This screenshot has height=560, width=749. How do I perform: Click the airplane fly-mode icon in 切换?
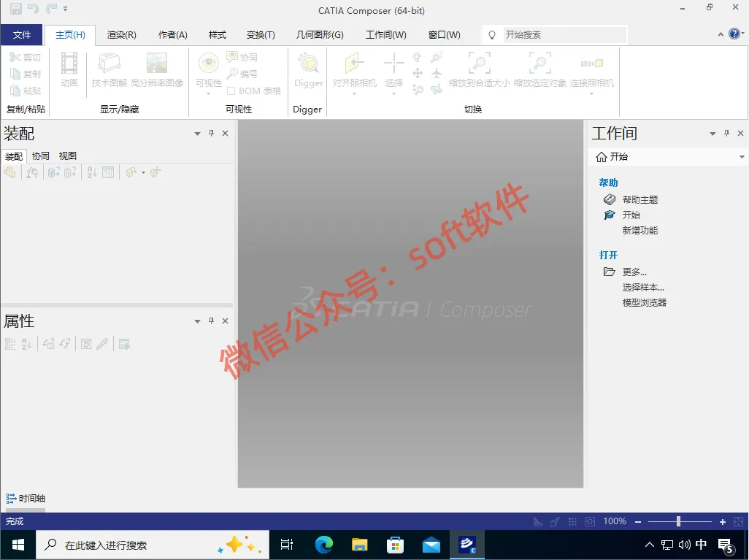437,73
